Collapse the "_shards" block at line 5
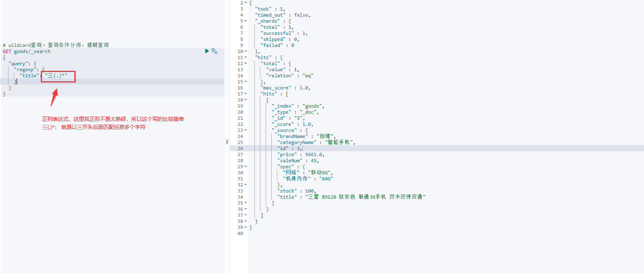Image resolution: width=644 pixels, height=273 pixels. point(245,21)
